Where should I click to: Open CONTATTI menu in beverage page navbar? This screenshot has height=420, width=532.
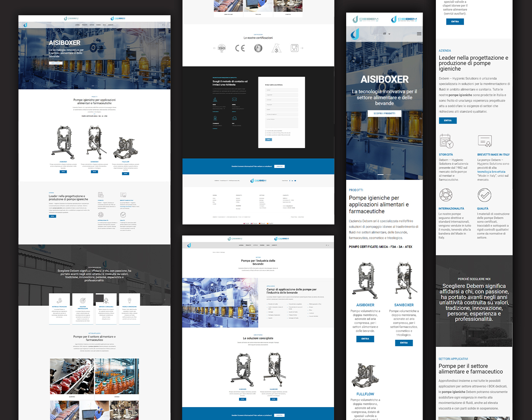click(274, 245)
